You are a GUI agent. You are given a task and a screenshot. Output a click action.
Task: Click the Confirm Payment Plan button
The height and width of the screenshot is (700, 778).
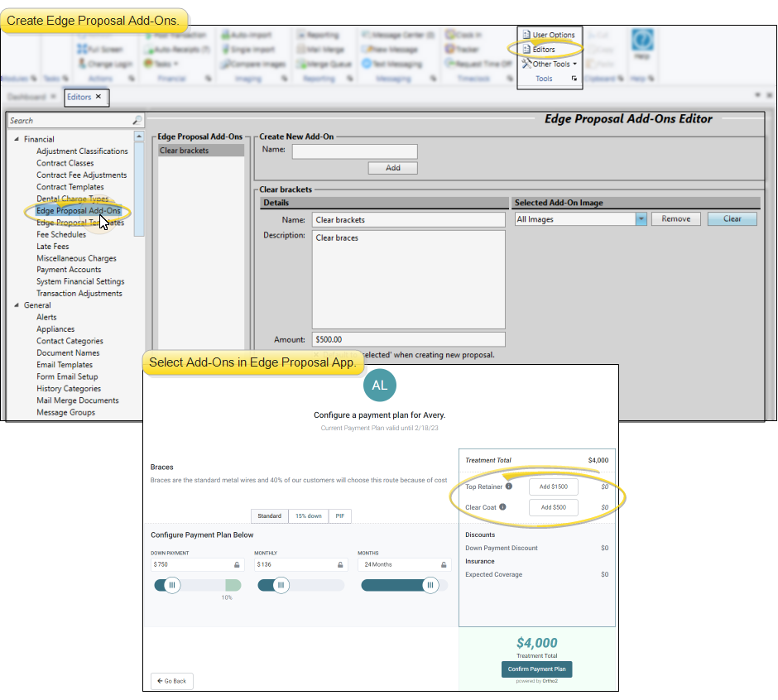pyautogui.click(x=536, y=669)
